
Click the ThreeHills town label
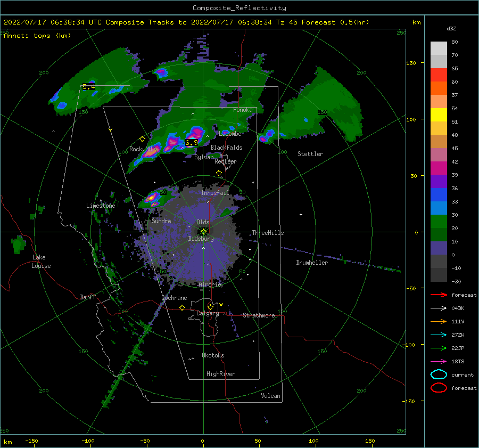pos(268,233)
